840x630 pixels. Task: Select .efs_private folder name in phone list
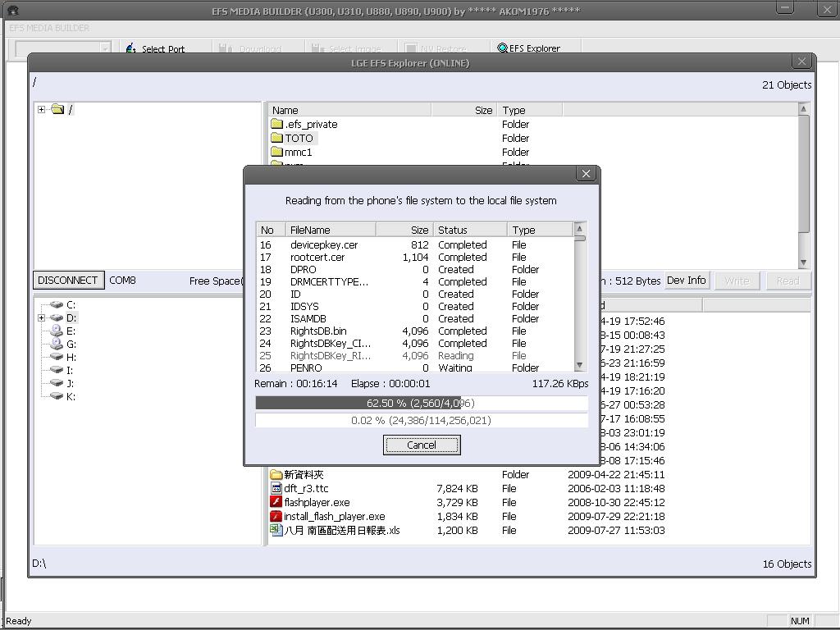click(x=311, y=125)
